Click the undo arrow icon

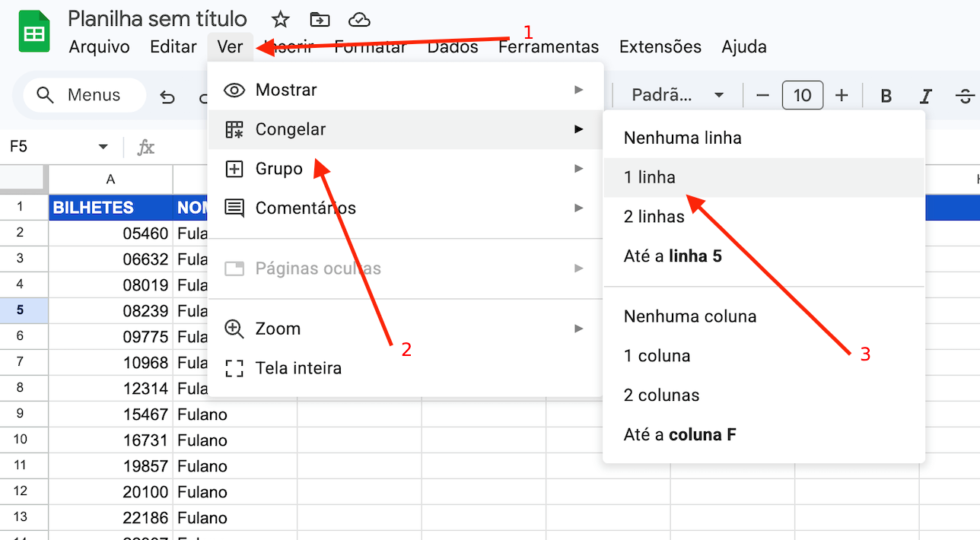(167, 97)
